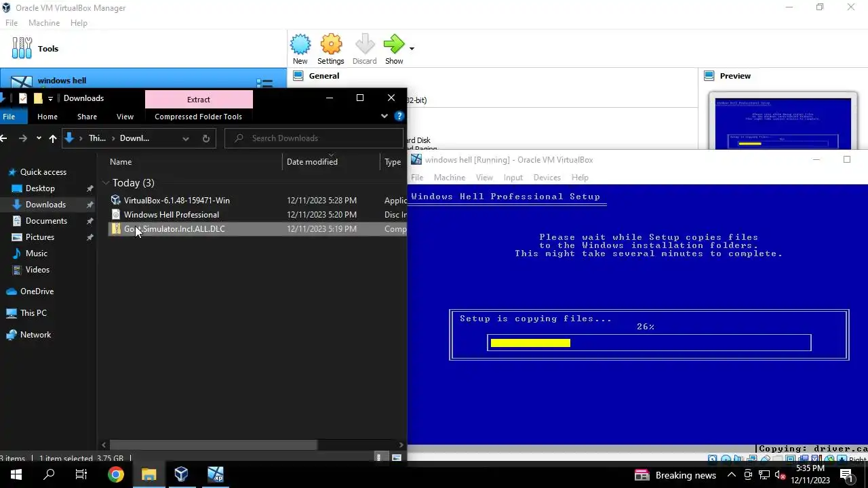868x488 pixels.
Task: Open This PC in navigation pane
Action: (33, 313)
